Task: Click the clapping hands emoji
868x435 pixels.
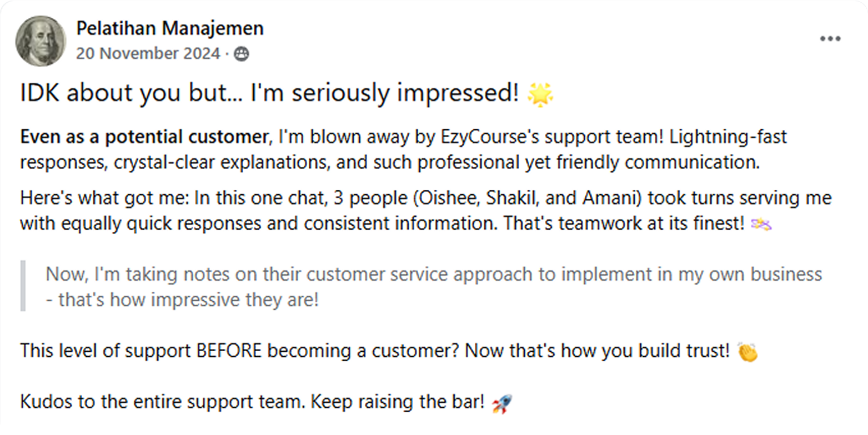Action: click(747, 352)
